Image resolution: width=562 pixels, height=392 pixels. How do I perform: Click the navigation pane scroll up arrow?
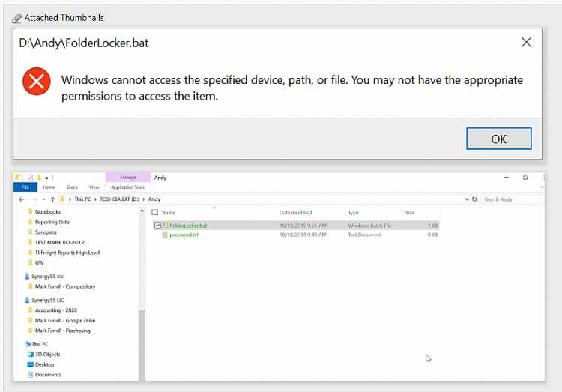[142, 211]
